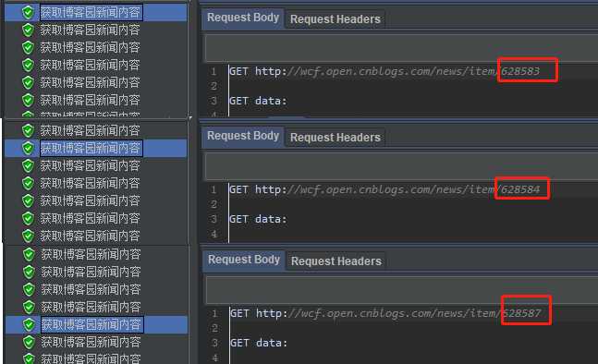Open Request Body tab above item 628583
The image size is (598, 364).
243,18
